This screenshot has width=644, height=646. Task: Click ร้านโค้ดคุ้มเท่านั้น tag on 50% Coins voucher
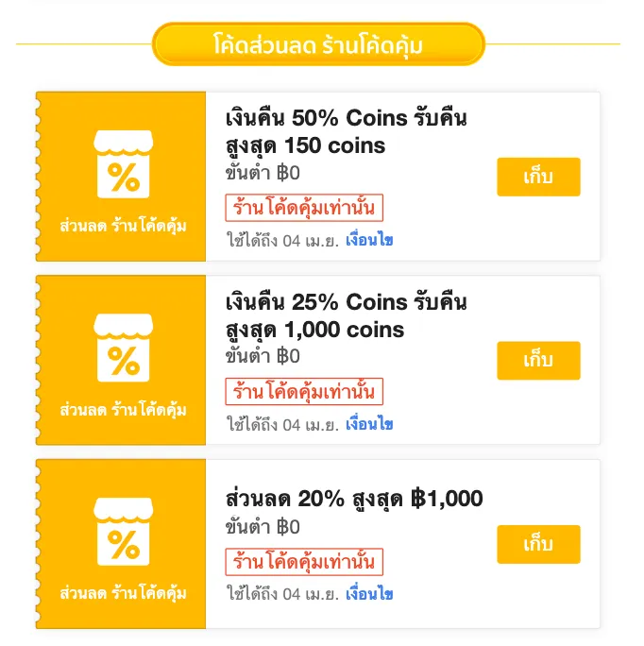[304, 207]
